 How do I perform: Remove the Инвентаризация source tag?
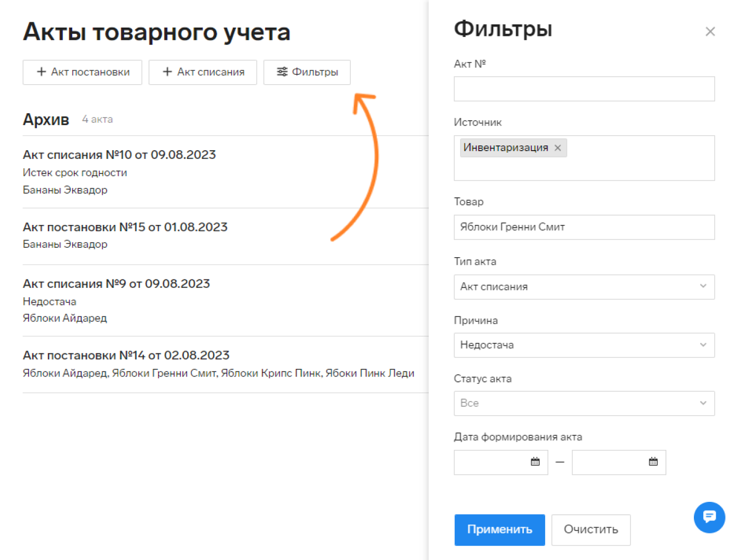pyautogui.click(x=558, y=148)
